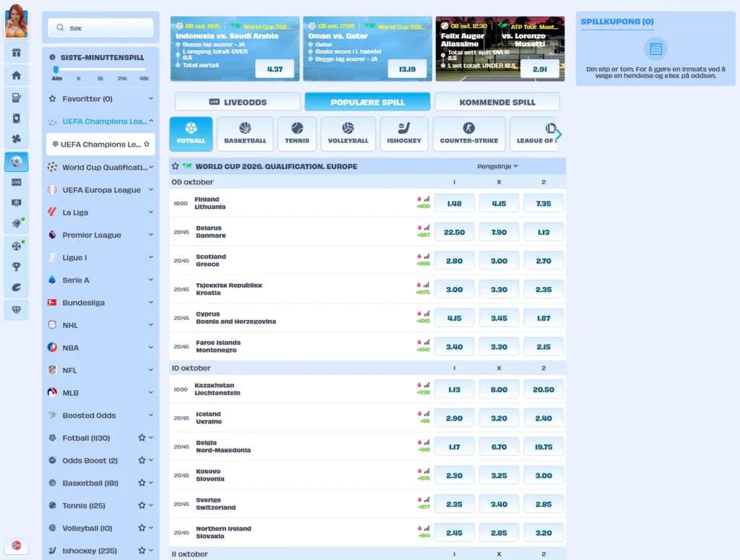Screen dimensions: 740x560
Task: Go to home via house icon
Action: click(16, 75)
